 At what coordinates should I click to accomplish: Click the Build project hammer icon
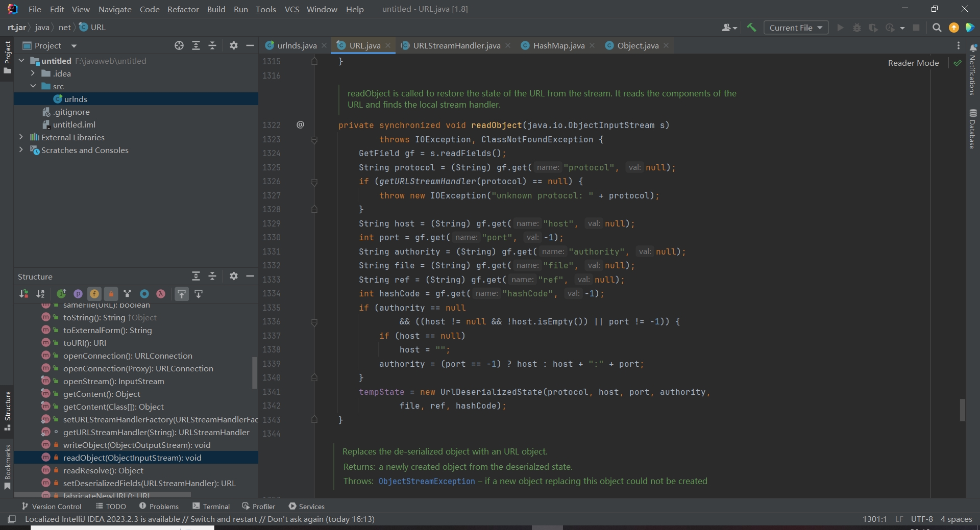coord(751,28)
